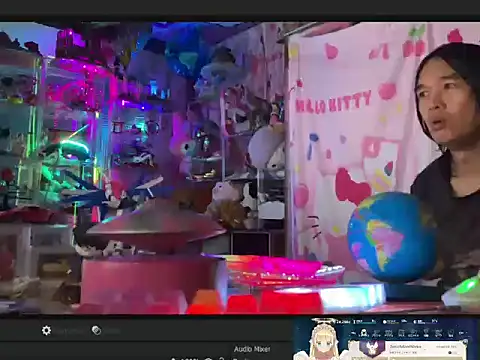Screen dimensions: 480x360
Task: Close the player profile card
Action: [465, 341]
